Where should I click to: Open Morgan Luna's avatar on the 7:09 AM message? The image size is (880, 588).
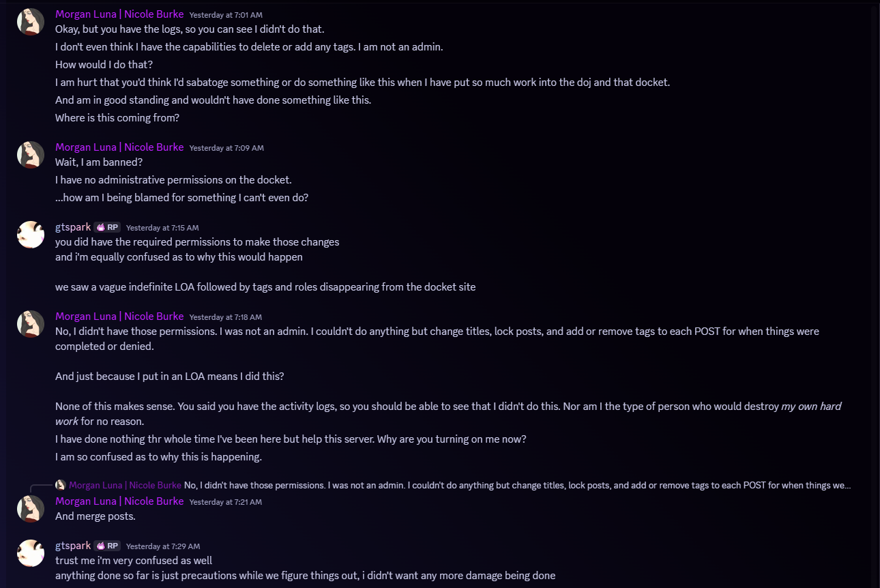coord(31,155)
